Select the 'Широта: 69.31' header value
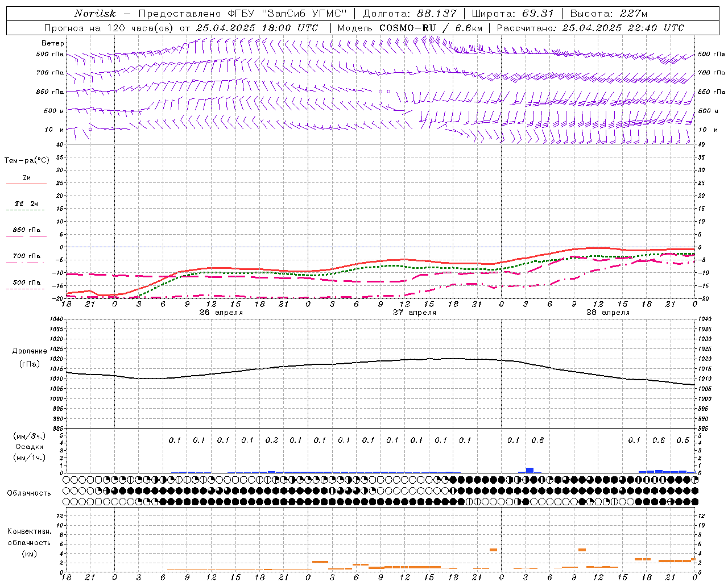This screenshot has height=582, width=728. click(x=512, y=14)
